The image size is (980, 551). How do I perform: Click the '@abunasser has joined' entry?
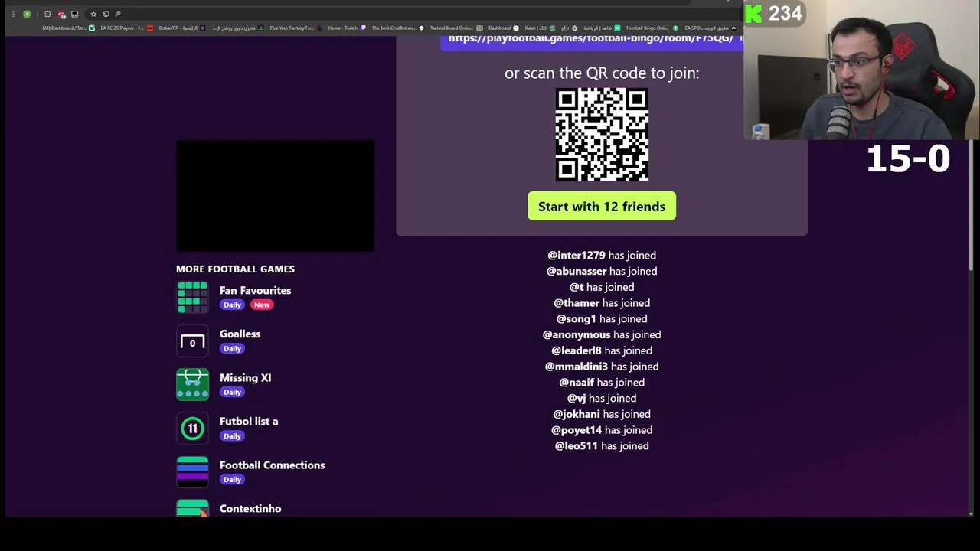(602, 271)
